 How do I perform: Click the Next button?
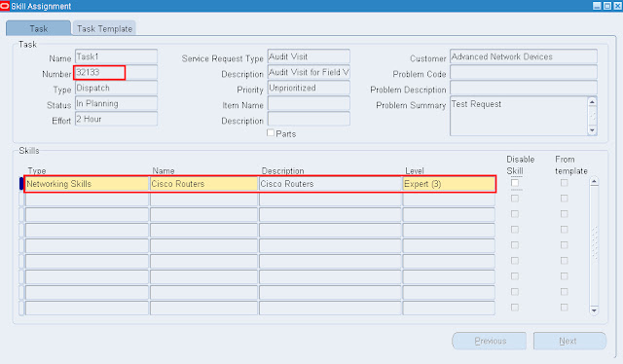coord(569,341)
